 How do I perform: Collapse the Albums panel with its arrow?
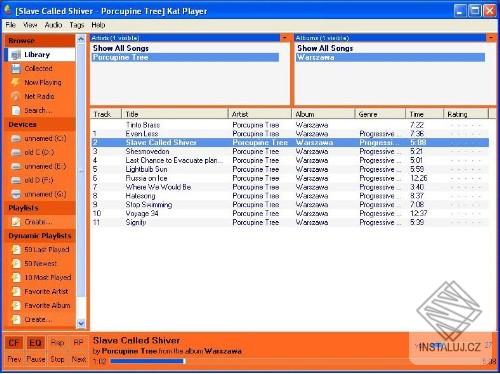tap(491, 38)
